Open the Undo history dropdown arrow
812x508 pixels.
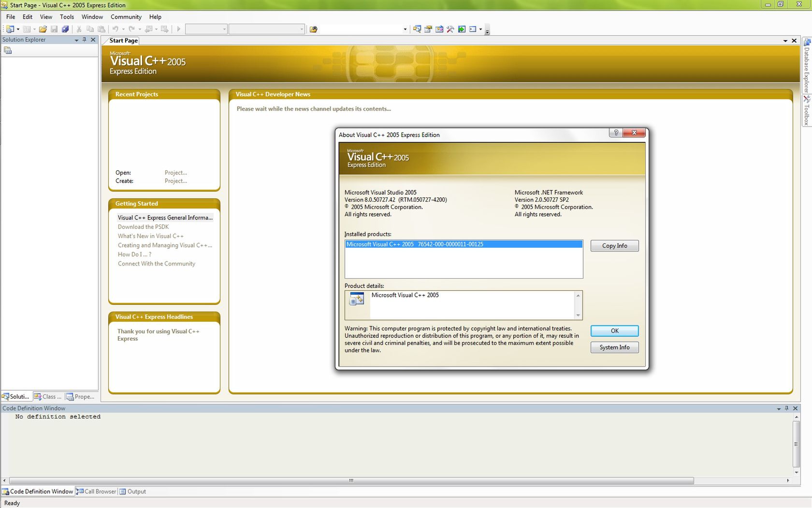[123, 29]
